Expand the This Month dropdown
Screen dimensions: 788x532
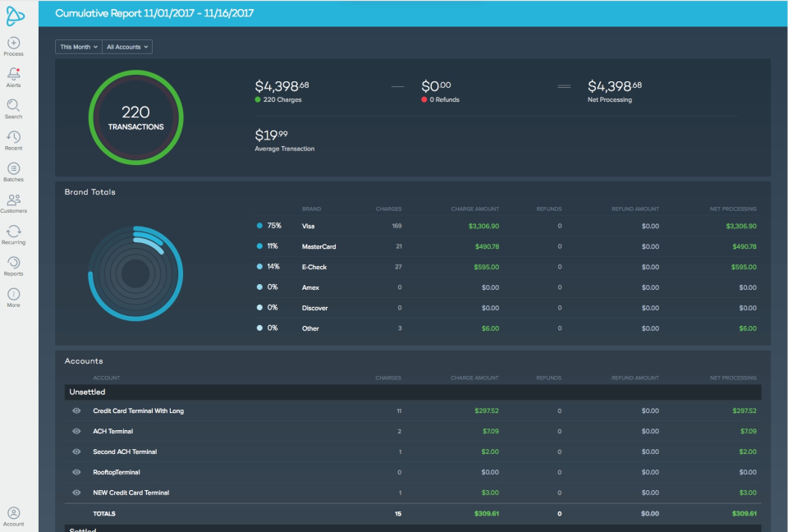coord(79,47)
